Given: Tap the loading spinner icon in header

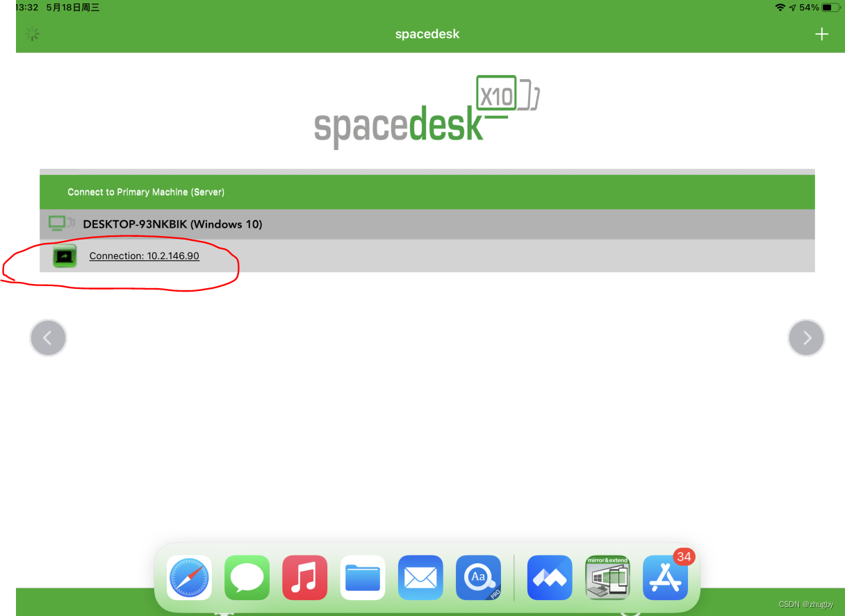Looking at the screenshot, I should coord(32,34).
